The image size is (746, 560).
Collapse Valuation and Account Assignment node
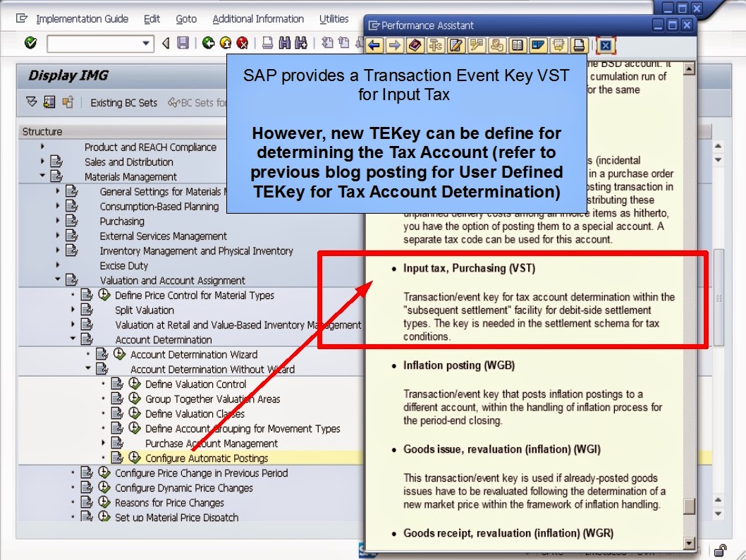click(x=58, y=280)
